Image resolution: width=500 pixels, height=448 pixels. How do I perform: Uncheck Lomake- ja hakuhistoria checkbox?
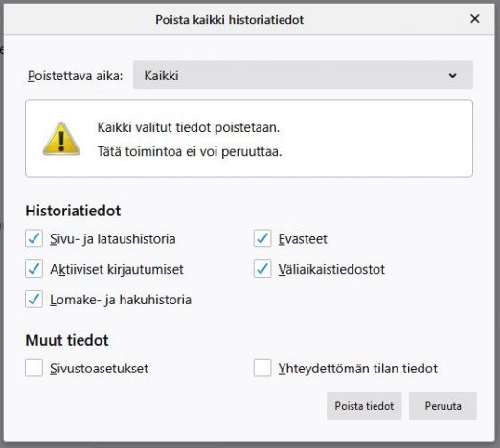[34, 299]
